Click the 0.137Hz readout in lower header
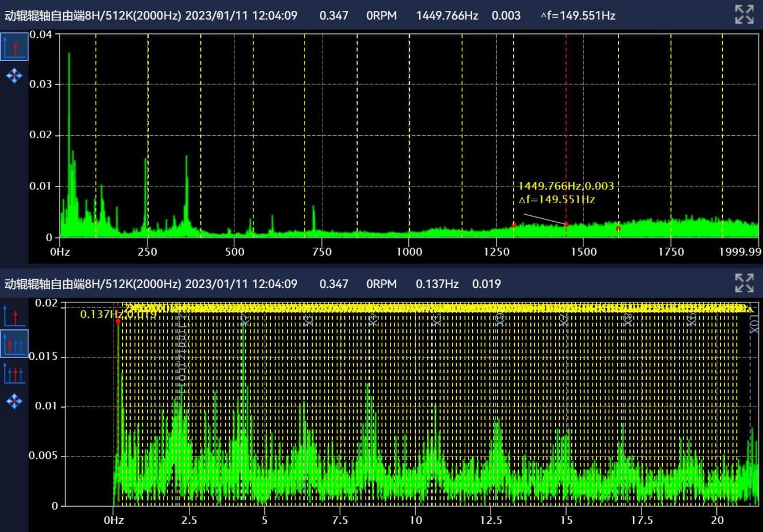 point(437,284)
